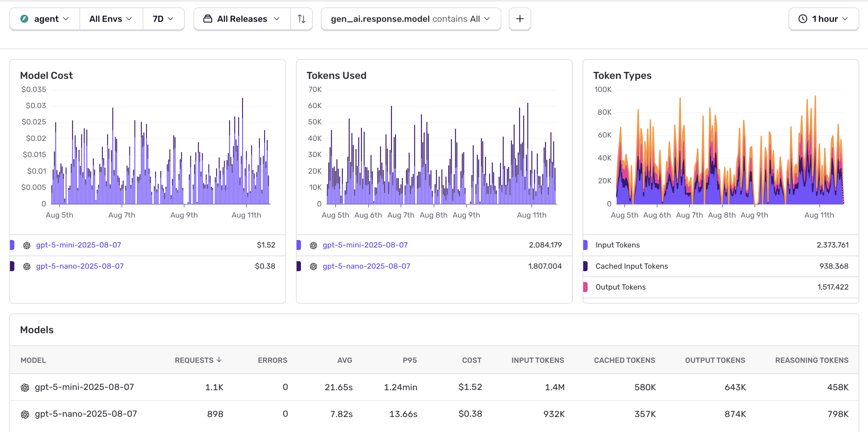This screenshot has width=868, height=432.
Task: Select gpt-5-nano-2025-08-07 in Models table
Action: click(x=86, y=414)
